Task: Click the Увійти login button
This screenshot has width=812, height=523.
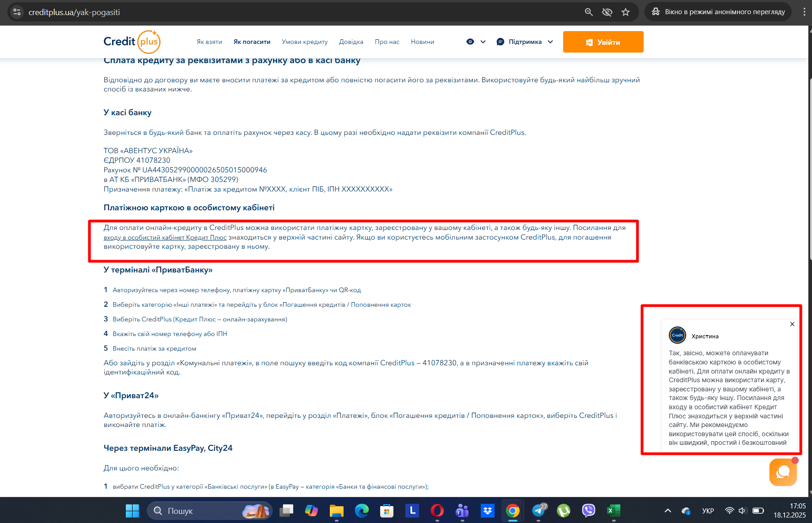Action: point(603,42)
